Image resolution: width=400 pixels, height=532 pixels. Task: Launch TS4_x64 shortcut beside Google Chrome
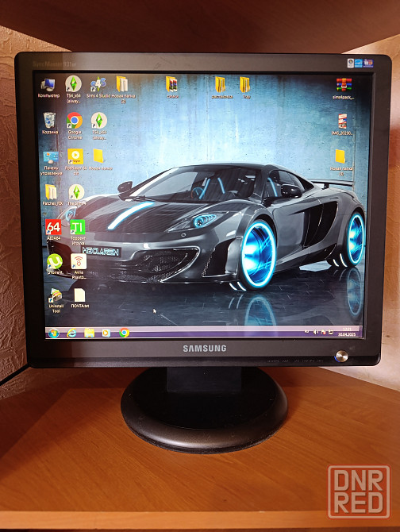pyautogui.click(x=99, y=126)
